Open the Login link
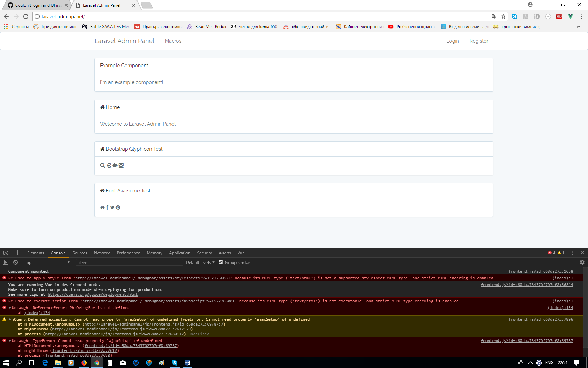588x368 pixels. point(452,41)
